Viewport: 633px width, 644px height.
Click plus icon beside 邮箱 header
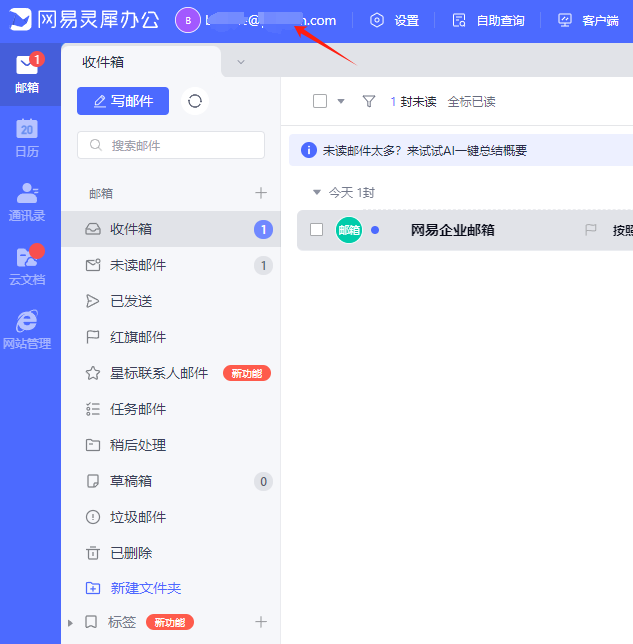[x=261, y=193]
